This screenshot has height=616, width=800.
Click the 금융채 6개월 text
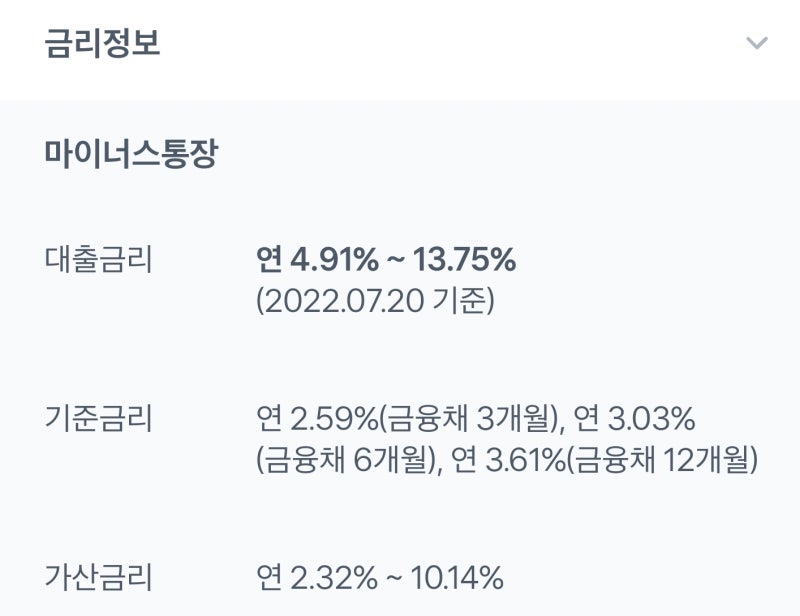346,460
